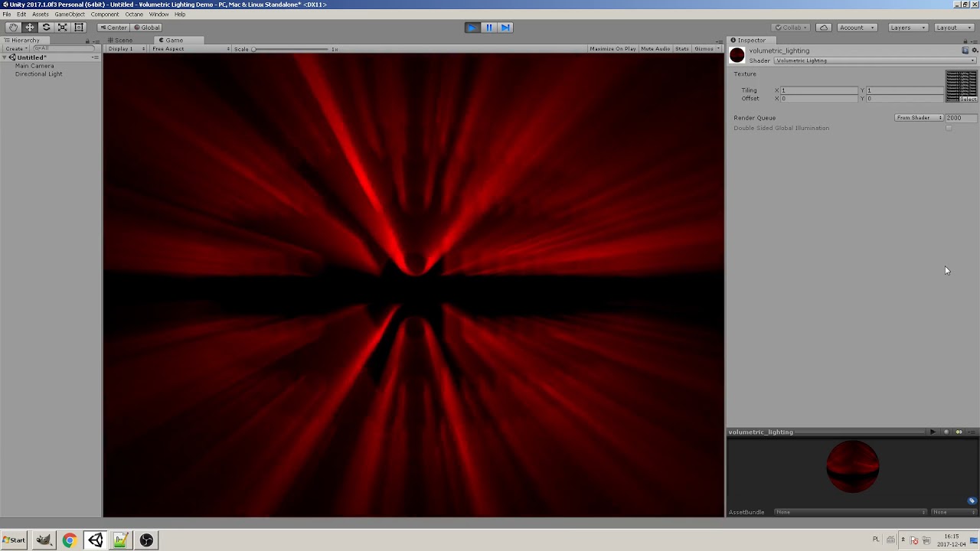This screenshot has height=551, width=980.
Task: Toggle Maximize On Play
Action: [612, 49]
